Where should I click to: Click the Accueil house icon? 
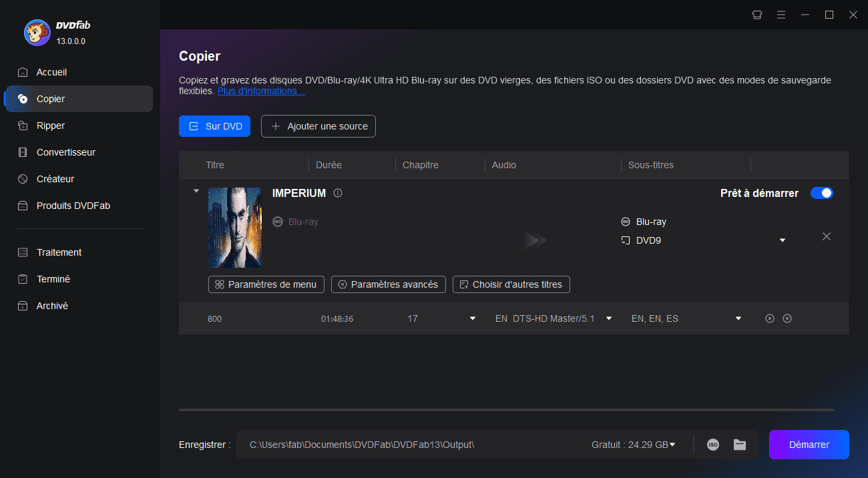[x=23, y=72]
